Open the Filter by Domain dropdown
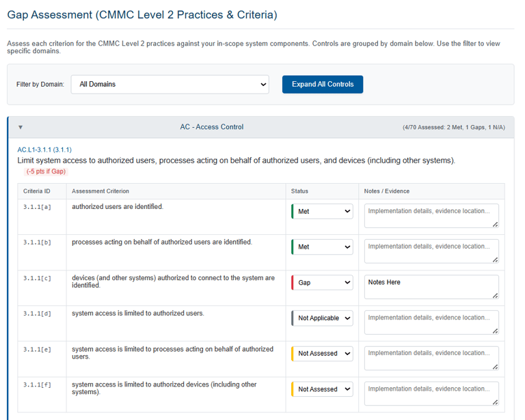Image resolution: width=525 pixels, height=420 pixels. (x=170, y=85)
